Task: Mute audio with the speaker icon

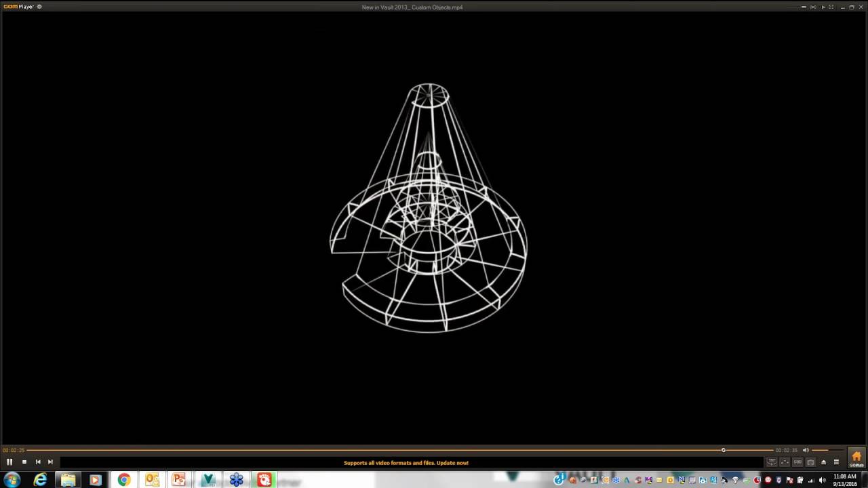Action: (806, 450)
